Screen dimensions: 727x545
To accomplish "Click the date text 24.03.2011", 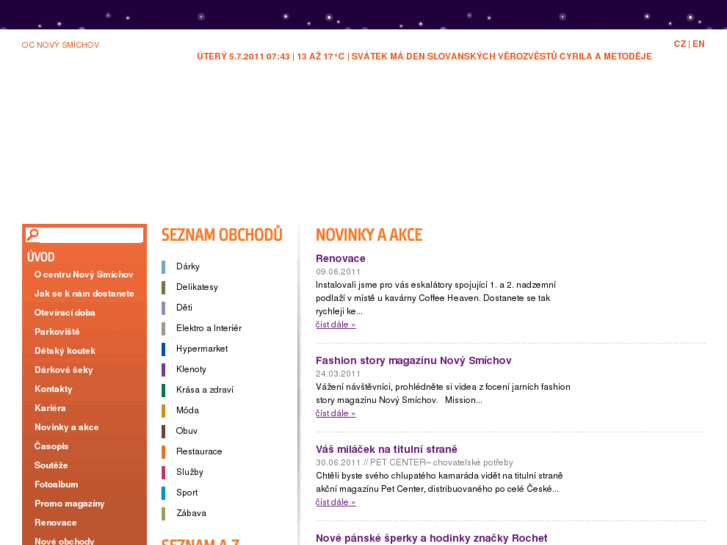I will click(x=338, y=374).
